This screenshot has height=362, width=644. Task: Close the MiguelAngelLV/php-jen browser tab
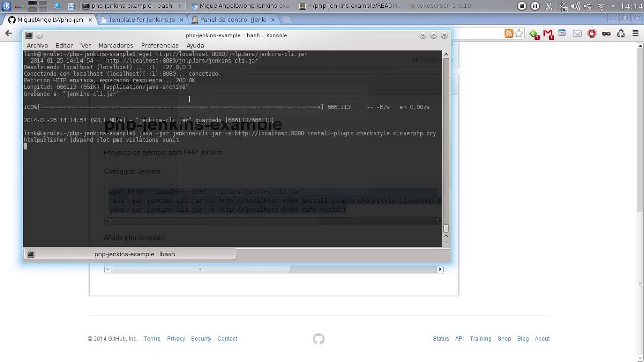click(x=90, y=20)
